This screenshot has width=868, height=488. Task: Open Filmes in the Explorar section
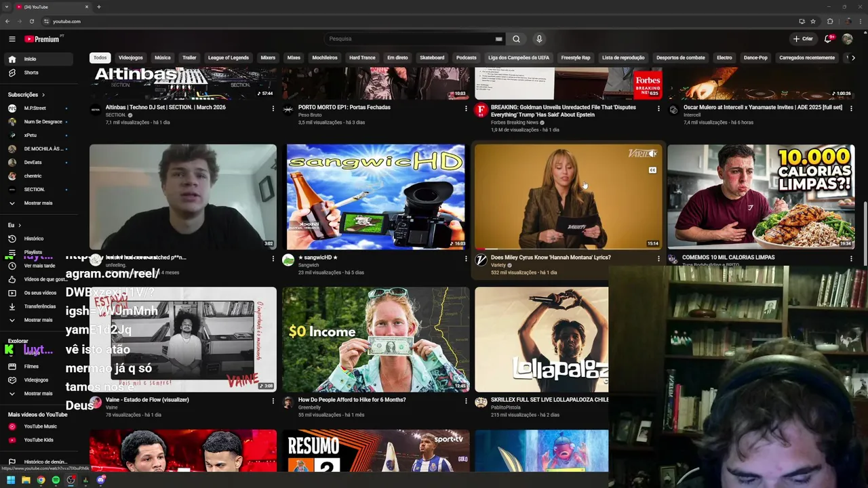tap(39, 366)
